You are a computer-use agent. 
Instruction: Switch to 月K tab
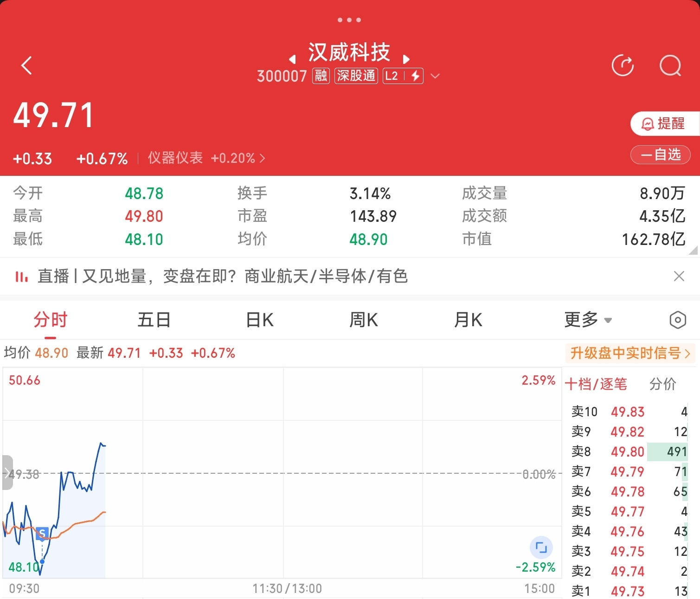[x=468, y=320]
